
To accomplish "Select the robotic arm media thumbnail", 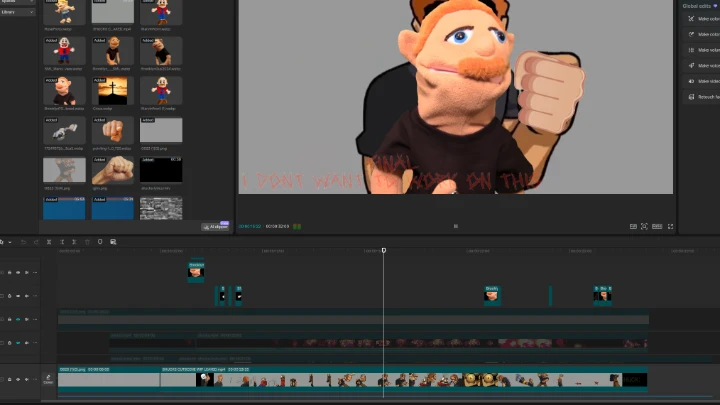I will click(x=64, y=130).
